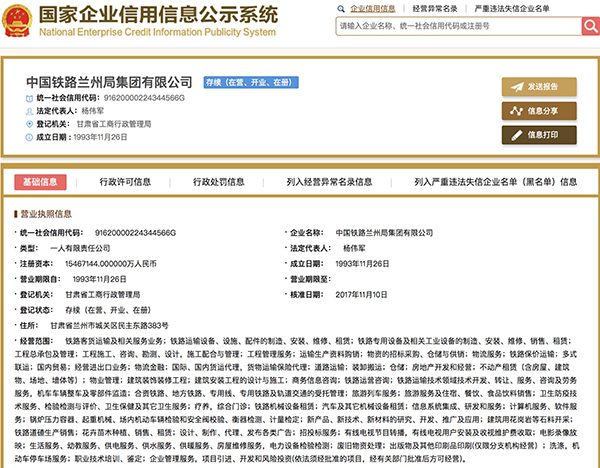The height and width of the screenshot is (468, 600).
Task: Click the 信息打印 button label
Action: 543,135
